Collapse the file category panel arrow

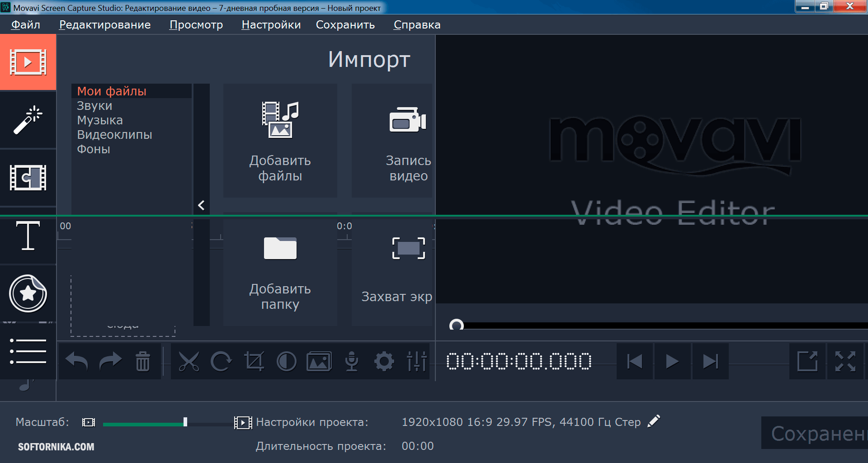[202, 205]
